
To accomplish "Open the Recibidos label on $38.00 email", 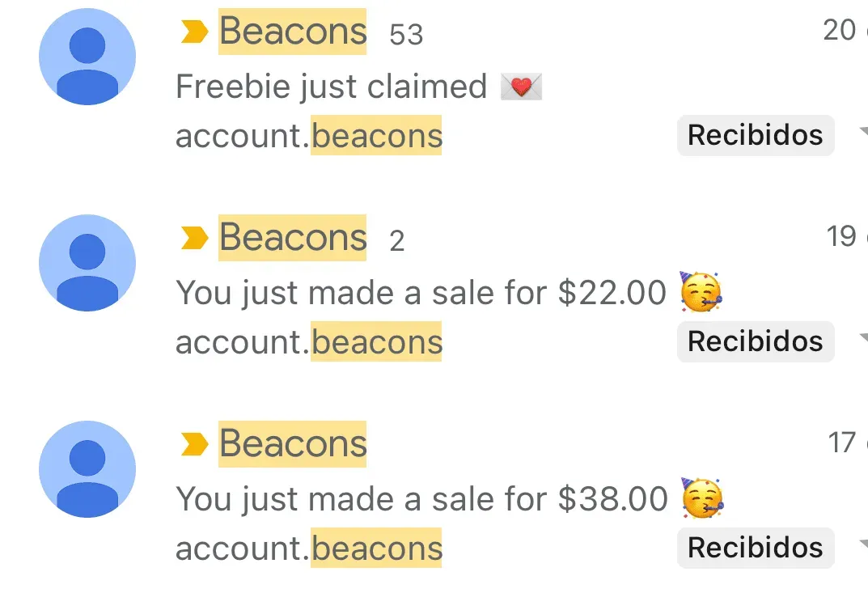I will 756,548.
